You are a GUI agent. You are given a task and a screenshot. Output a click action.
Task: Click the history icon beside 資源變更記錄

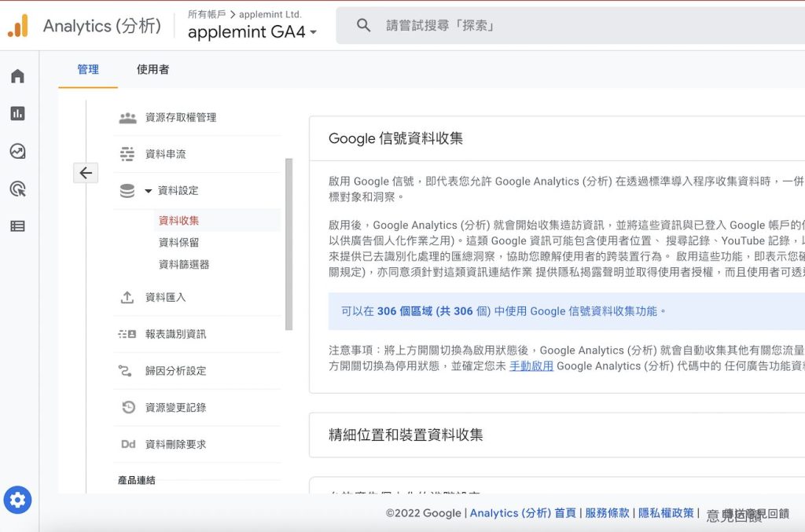(128, 407)
